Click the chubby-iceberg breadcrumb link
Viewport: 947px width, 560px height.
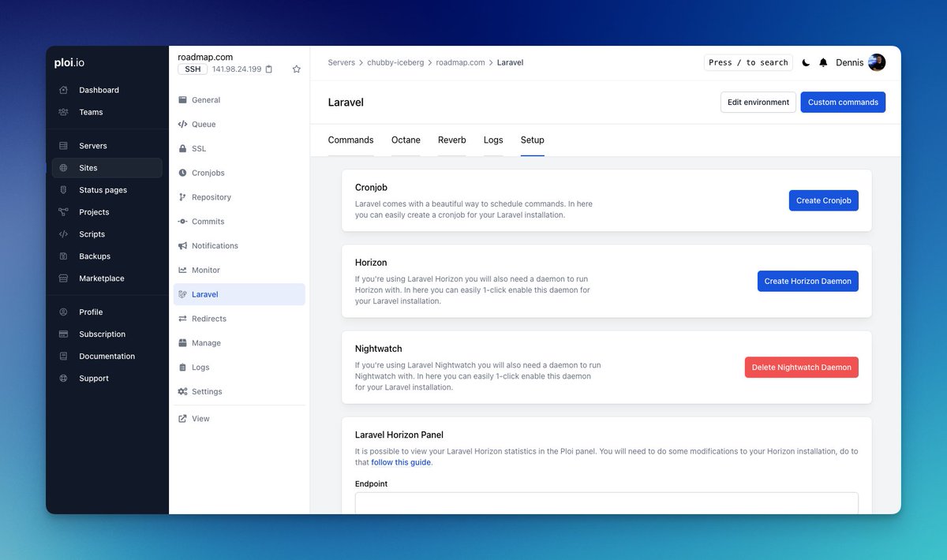click(x=395, y=62)
